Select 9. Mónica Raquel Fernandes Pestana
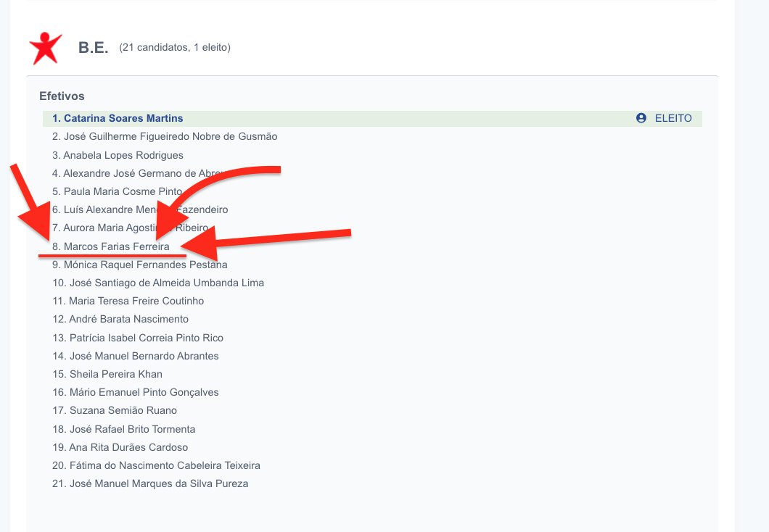This screenshot has height=532, width=769. tap(140, 265)
